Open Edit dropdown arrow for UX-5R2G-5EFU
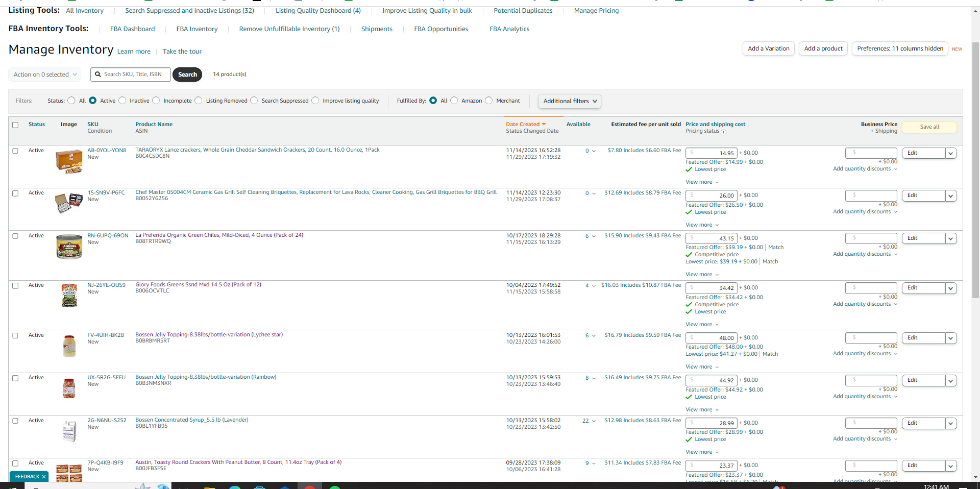This screenshot has width=980, height=489. 950,380
